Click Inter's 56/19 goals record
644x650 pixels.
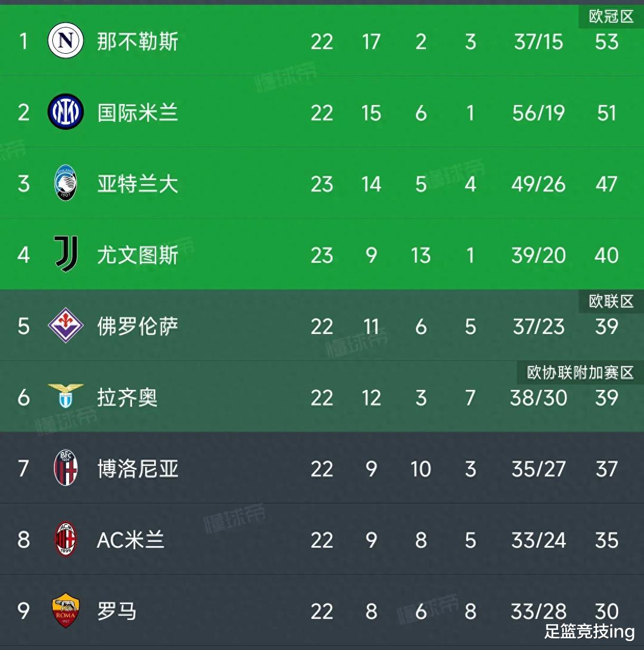click(538, 113)
